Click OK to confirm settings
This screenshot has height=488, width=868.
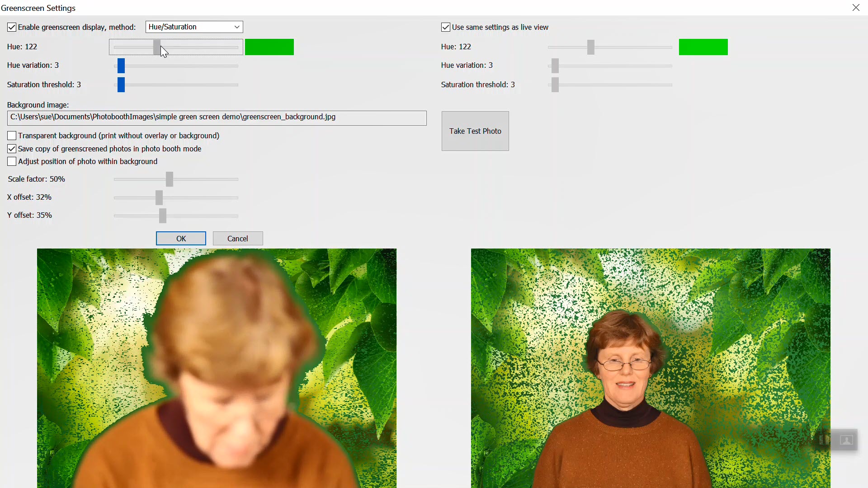[181, 239]
